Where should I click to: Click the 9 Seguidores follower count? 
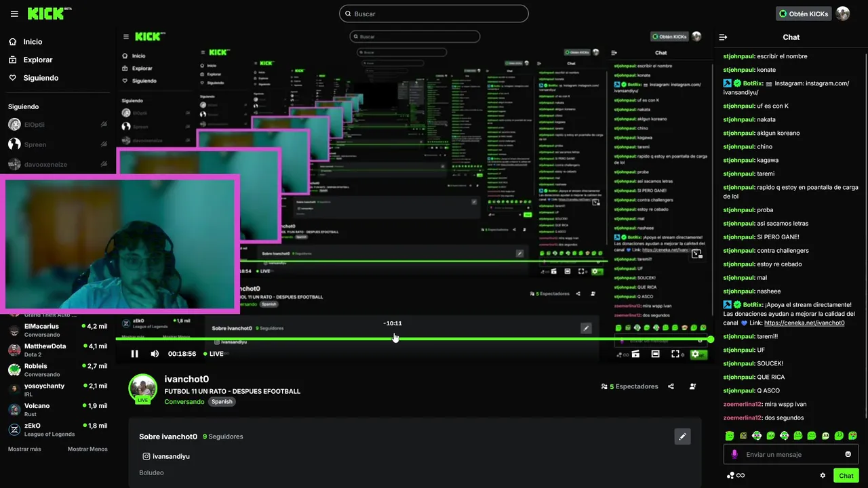pyautogui.click(x=222, y=436)
